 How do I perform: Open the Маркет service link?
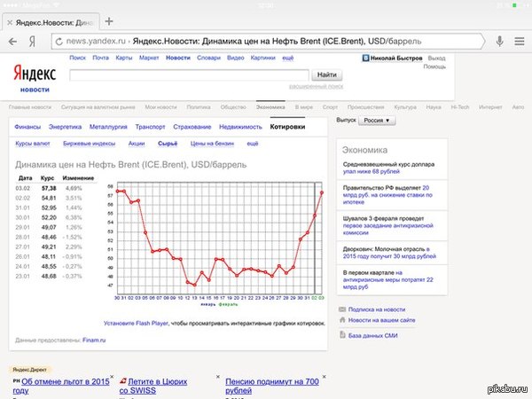(x=149, y=58)
